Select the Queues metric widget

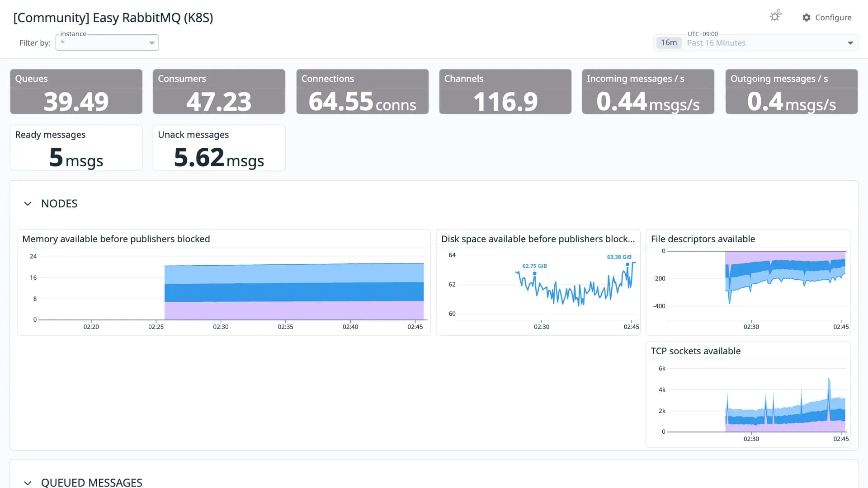[x=76, y=91]
